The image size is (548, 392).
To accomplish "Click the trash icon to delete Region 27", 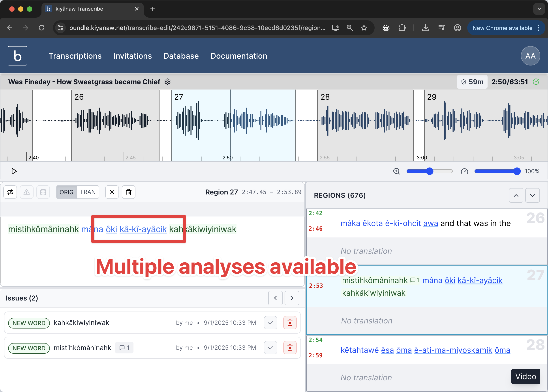I will (x=128, y=192).
